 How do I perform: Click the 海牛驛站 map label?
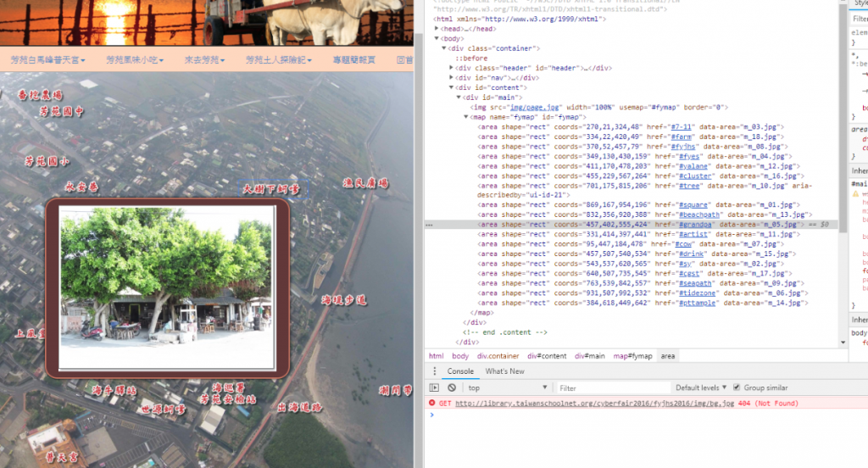[x=114, y=391]
